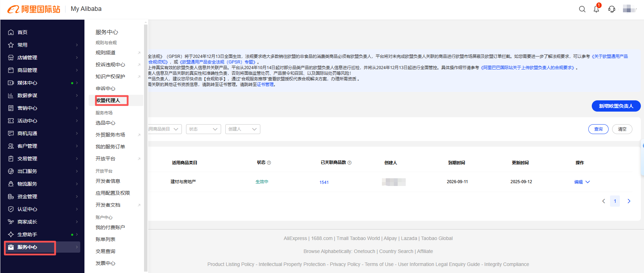Screen dimensions: 644x273
Task: Click the submenu vertical scrollbar
Action: pyautogui.click(x=146, y=140)
